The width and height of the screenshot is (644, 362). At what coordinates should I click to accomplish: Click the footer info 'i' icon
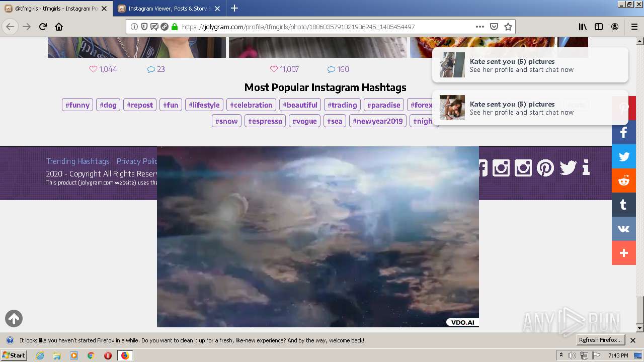586,167
